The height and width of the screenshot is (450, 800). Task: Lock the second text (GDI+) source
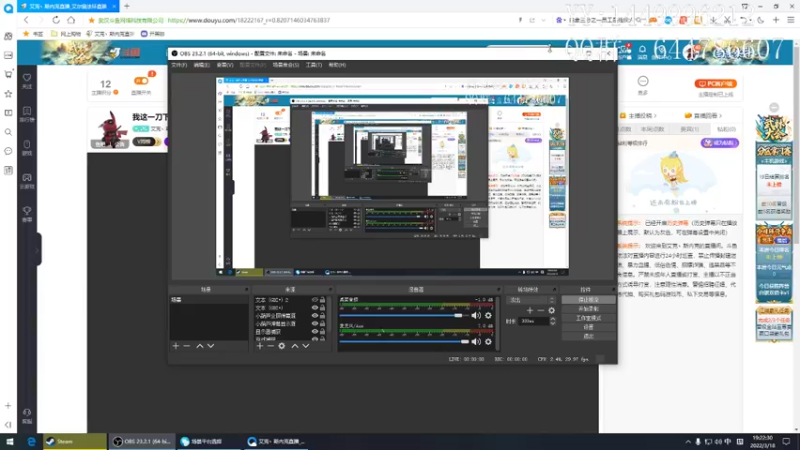(x=322, y=308)
